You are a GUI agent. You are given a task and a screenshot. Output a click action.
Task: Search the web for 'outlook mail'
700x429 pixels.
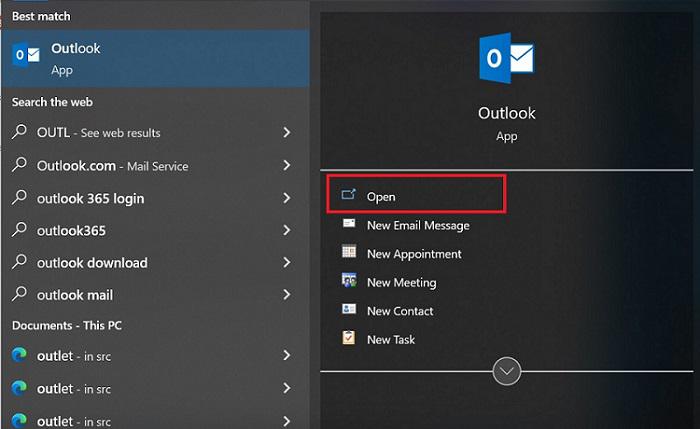point(75,295)
